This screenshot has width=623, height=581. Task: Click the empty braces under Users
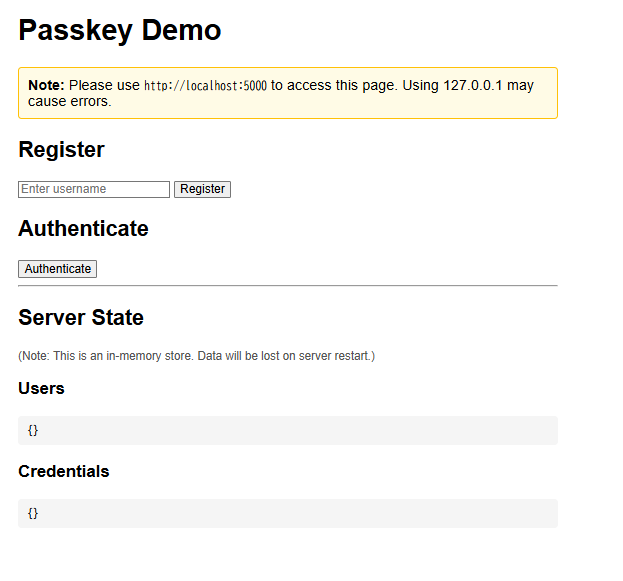coord(33,430)
